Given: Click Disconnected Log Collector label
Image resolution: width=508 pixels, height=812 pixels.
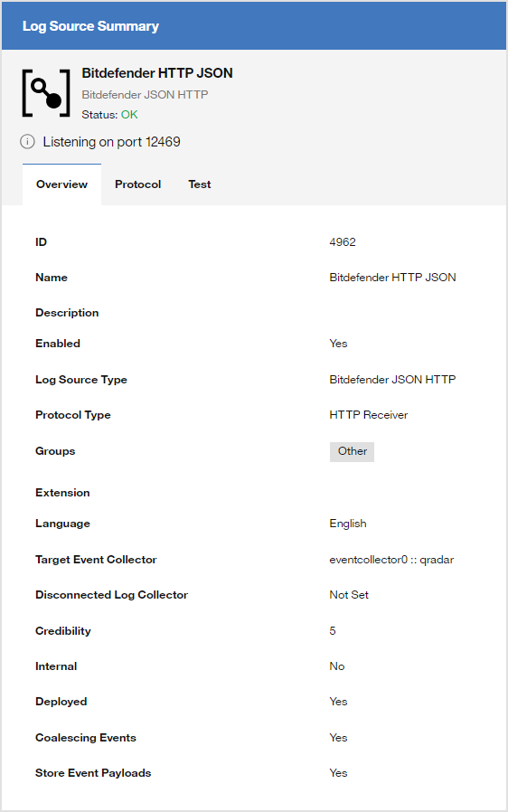Looking at the screenshot, I should click(x=111, y=595).
